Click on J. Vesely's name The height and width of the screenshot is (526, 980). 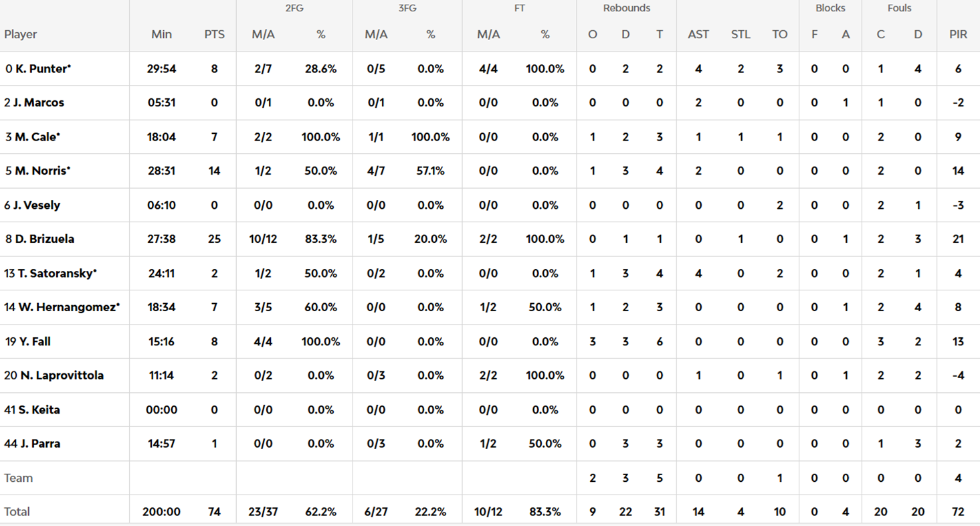coord(36,205)
